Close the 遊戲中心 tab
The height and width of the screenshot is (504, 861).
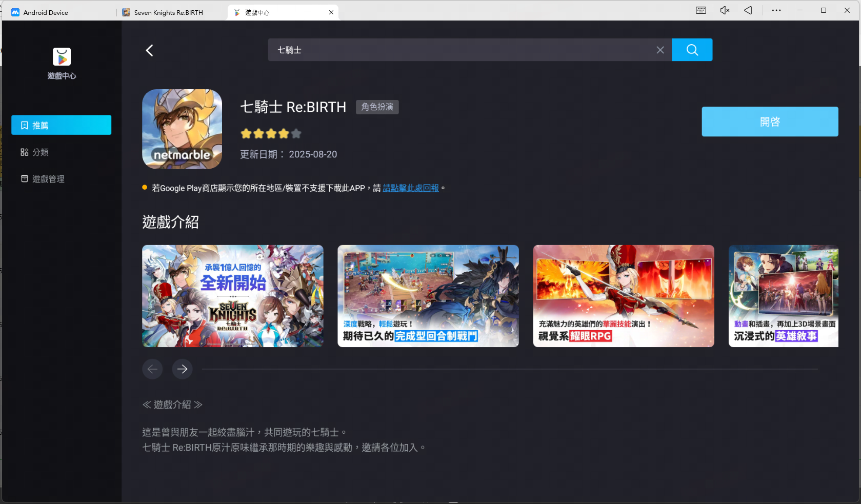(331, 12)
